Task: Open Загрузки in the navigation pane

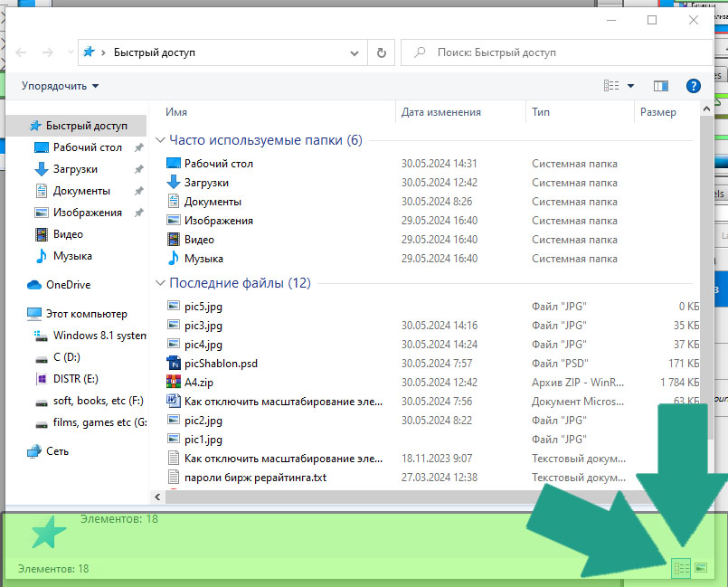Action: [x=75, y=169]
